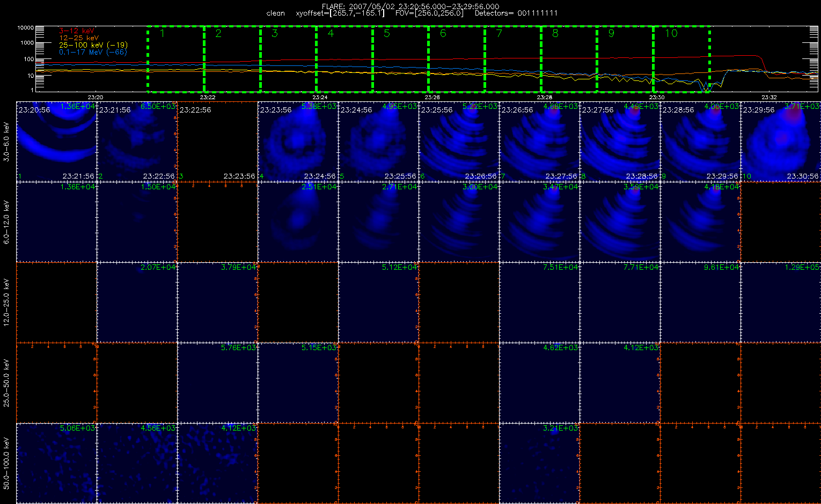This screenshot has width=821, height=504.
Task: Click the 12.0-25.0 keV row label
Action: tap(6, 302)
